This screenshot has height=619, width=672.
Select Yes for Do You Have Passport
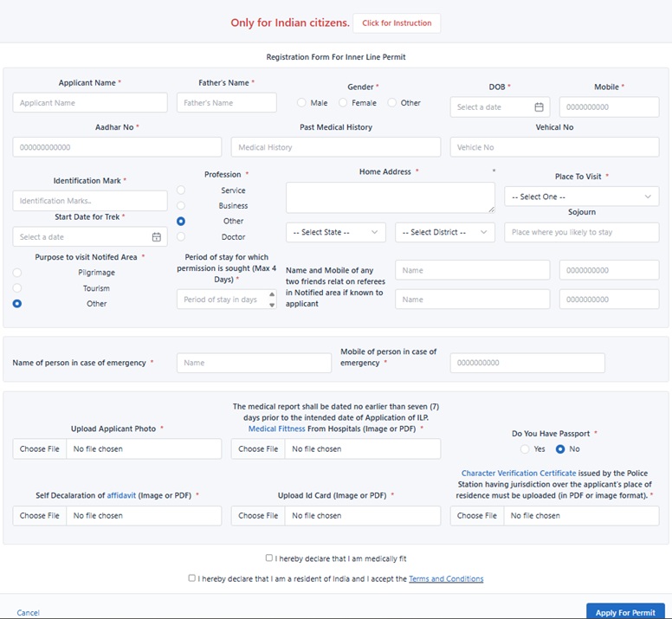coord(525,449)
